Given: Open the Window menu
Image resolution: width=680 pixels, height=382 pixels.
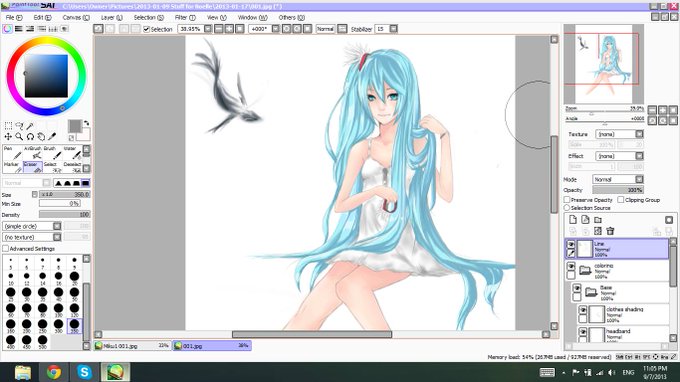Looking at the screenshot, I should point(252,17).
